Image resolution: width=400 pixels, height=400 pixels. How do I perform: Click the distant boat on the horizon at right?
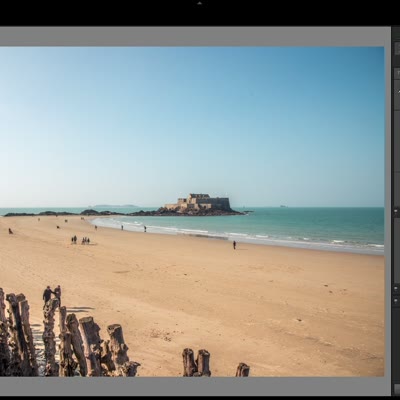[283, 206]
